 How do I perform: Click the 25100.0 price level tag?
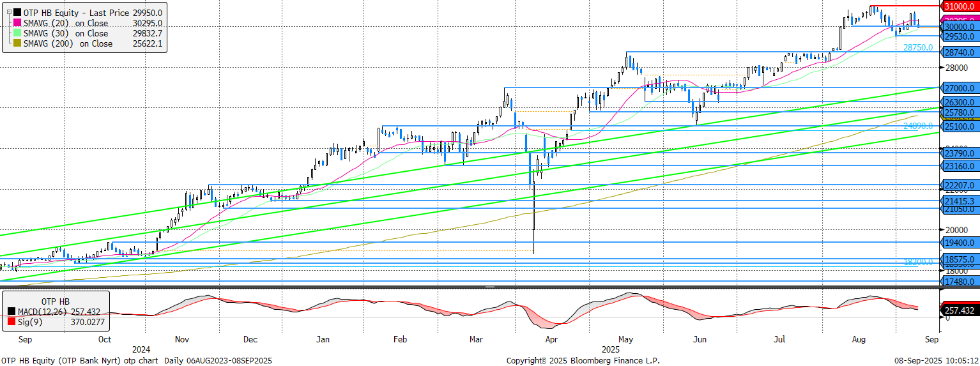tap(959, 126)
